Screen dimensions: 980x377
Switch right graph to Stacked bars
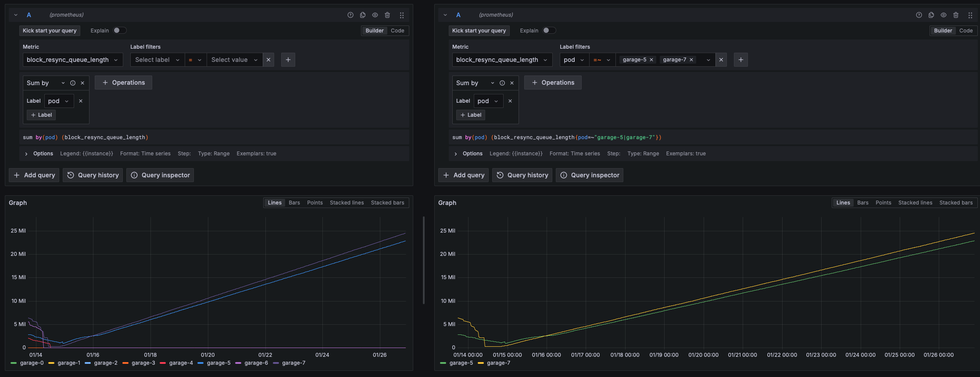point(956,203)
